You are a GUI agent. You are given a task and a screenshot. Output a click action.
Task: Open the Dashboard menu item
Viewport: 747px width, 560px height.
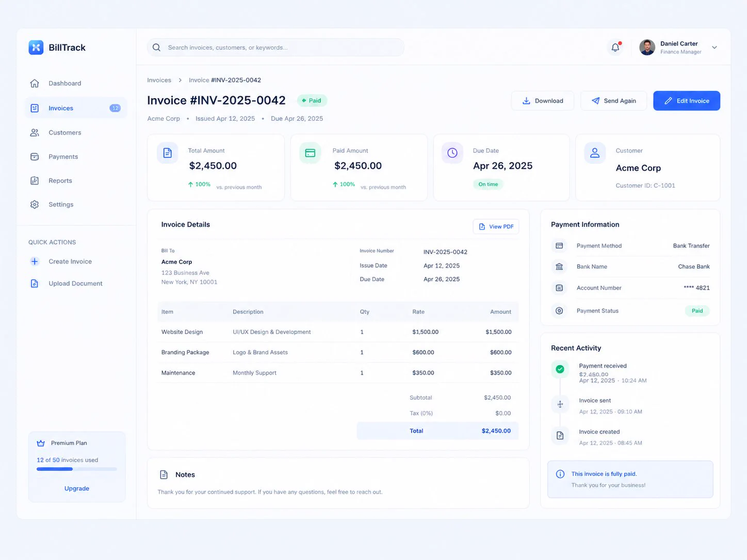76,83
